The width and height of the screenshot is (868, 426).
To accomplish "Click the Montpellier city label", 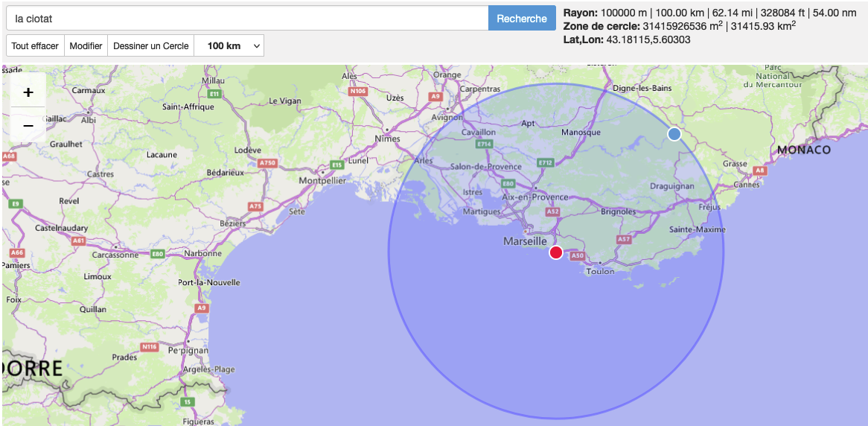I will click(322, 180).
